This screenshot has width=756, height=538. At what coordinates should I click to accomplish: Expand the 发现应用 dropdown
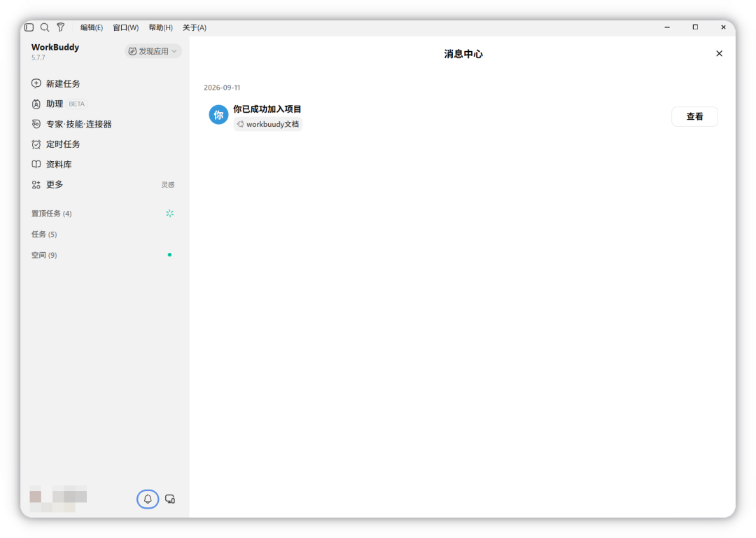click(x=153, y=51)
